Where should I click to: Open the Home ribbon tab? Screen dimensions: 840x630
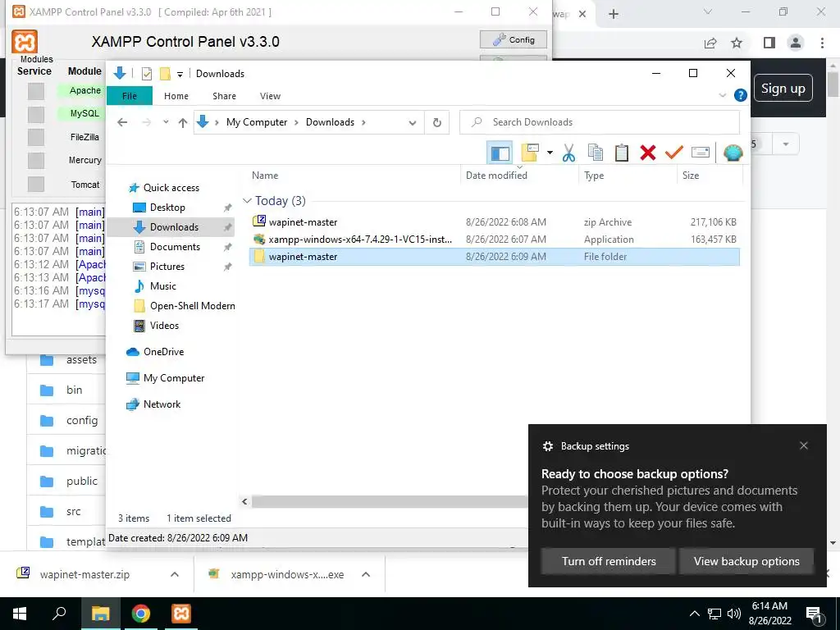[176, 96]
